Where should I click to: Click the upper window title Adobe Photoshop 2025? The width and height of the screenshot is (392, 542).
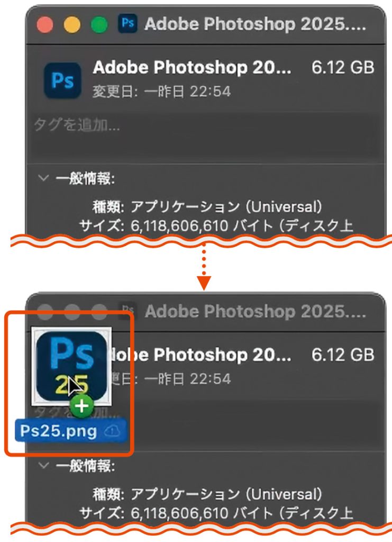[x=256, y=24]
